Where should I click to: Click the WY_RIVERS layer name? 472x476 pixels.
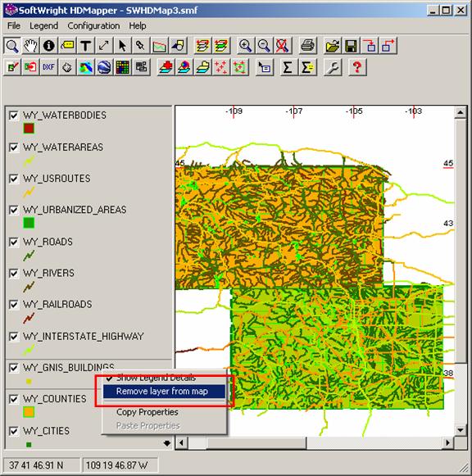pos(48,273)
